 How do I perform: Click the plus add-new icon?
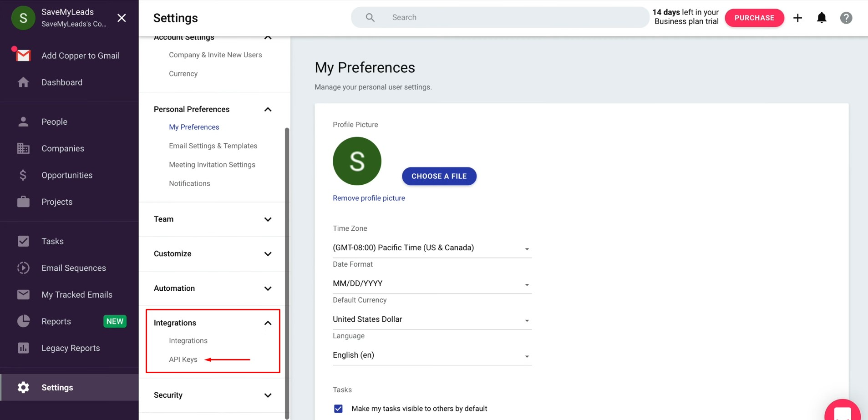797,18
